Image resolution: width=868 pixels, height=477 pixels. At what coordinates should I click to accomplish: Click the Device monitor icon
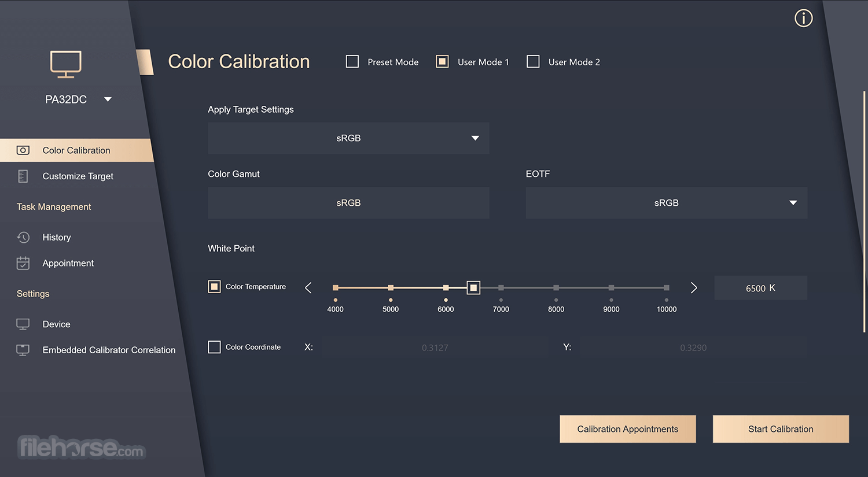(x=23, y=324)
